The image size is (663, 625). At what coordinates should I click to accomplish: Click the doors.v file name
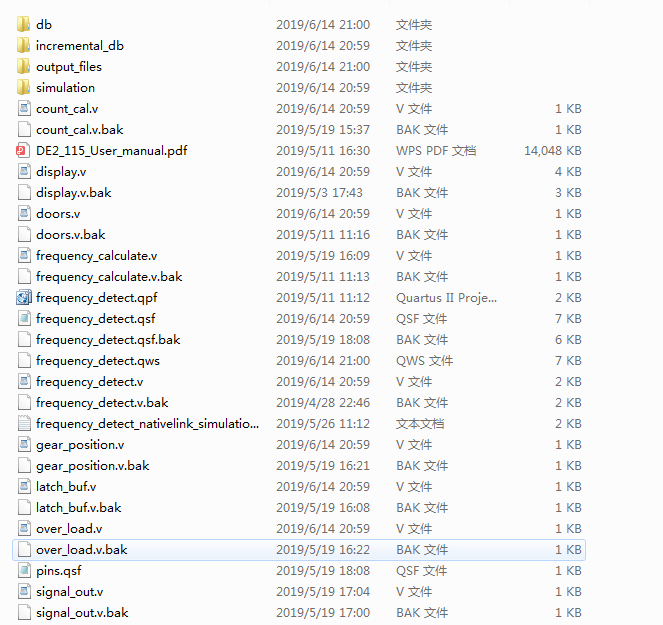point(58,214)
